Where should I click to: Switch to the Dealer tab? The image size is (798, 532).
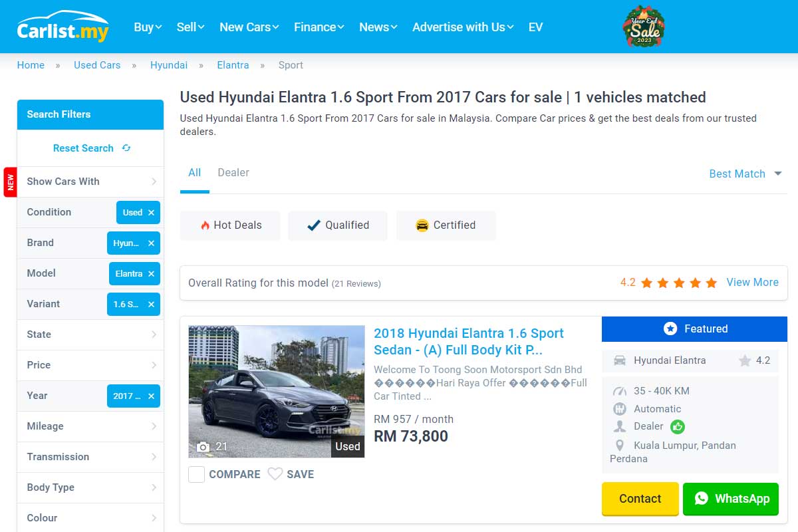pos(233,173)
